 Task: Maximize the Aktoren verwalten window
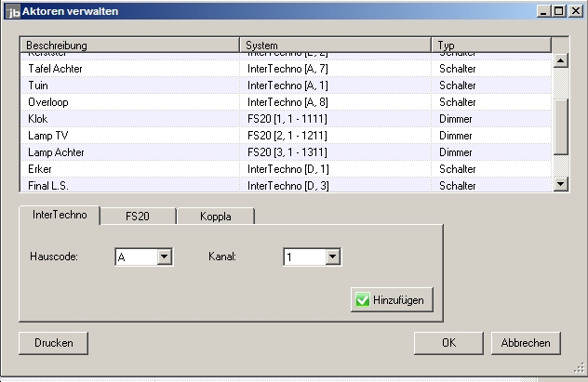click(559, 10)
